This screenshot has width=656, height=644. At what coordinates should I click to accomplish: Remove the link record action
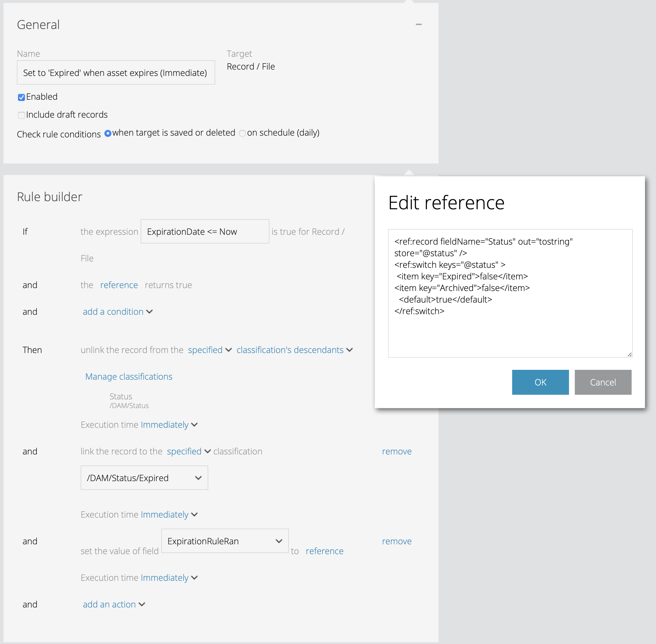tap(396, 451)
